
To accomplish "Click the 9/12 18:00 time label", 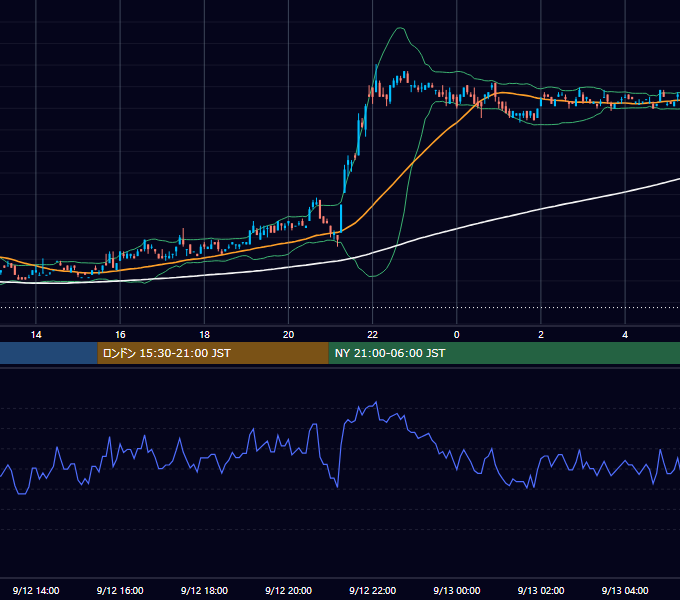I will 204,590.
